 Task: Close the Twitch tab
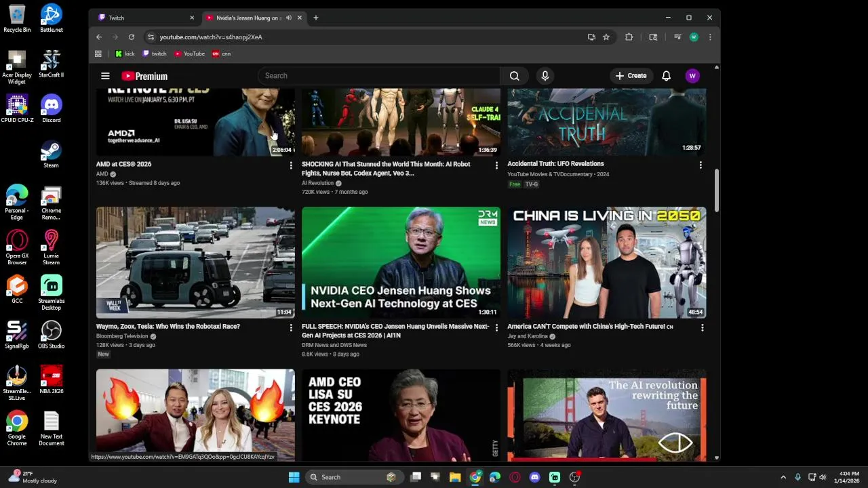(x=192, y=18)
